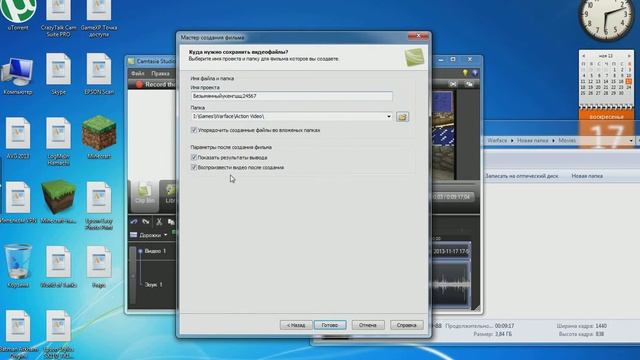This screenshot has height=360, width=640.
Task: Select the World of Tanks shortcut
Action: [x=58, y=267]
